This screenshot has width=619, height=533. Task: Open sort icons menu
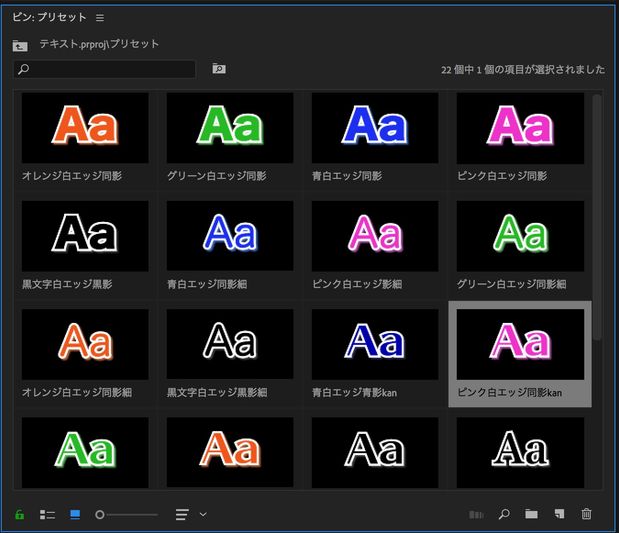[182, 514]
